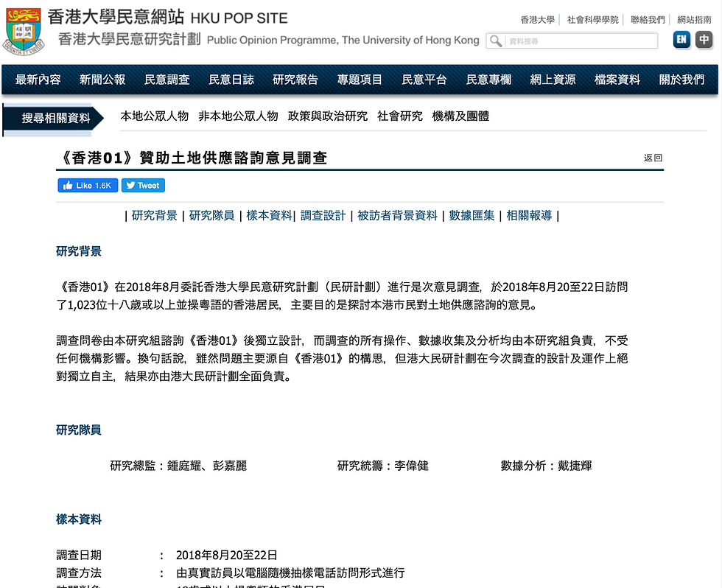Open the 新聞公報 menu
This screenshot has height=588, width=722.
(x=102, y=80)
